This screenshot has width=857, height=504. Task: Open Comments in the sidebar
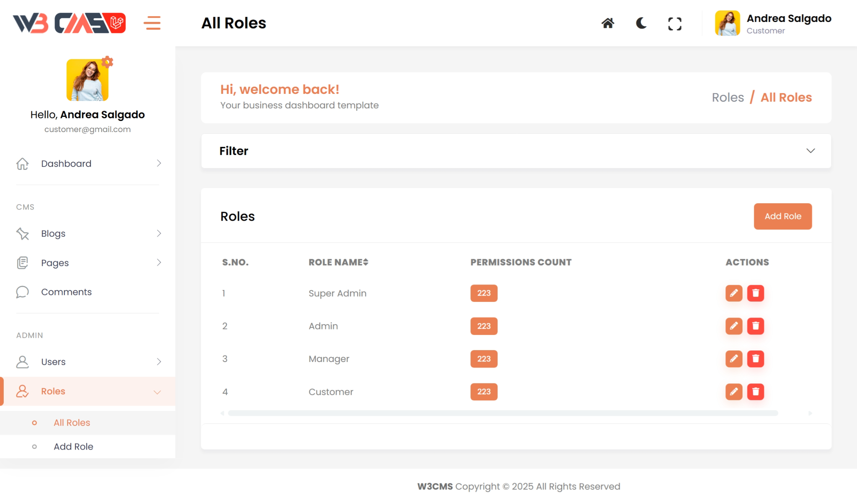(x=66, y=292)
